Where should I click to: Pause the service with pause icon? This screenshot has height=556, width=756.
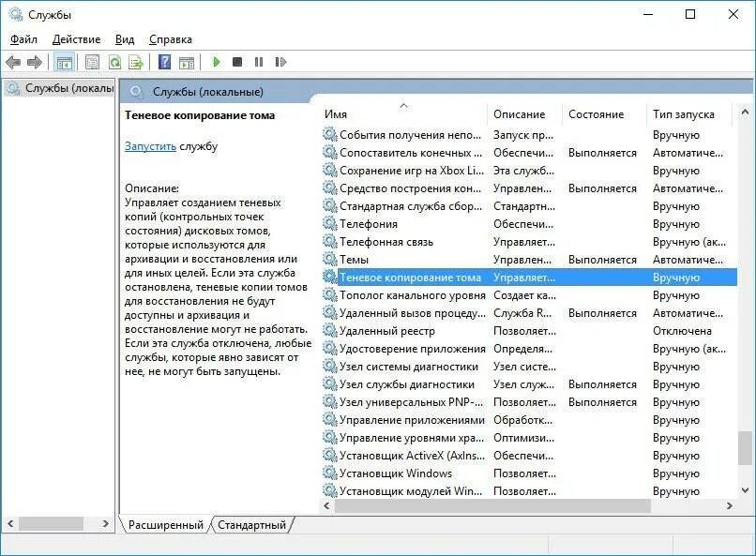click(259, 62)
